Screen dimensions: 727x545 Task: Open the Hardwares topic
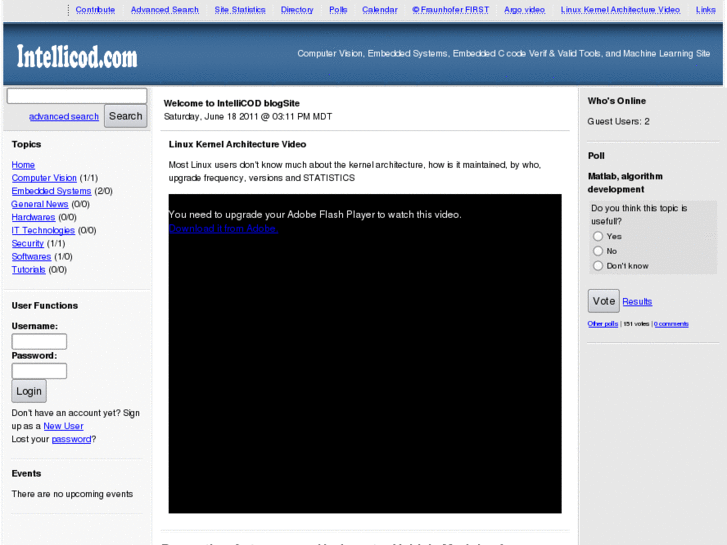pos(33,217)
